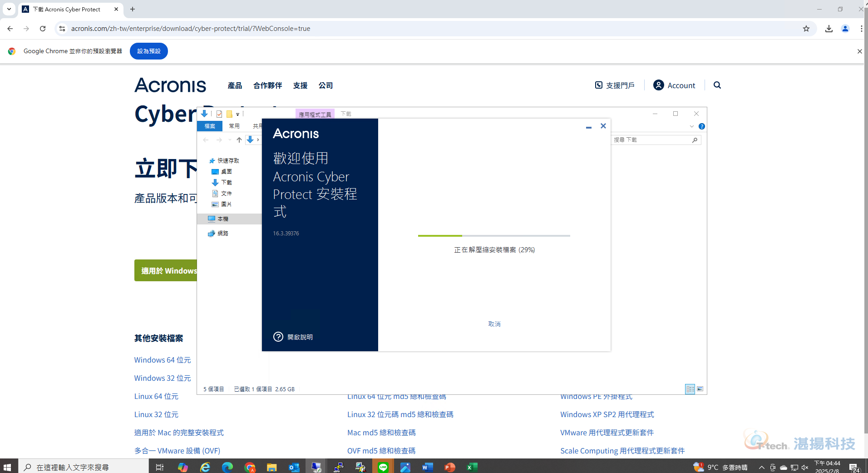Click the installer's 開啟說明 help icon
This screenshot has width=868, height=473.
(x=278, y=337)
